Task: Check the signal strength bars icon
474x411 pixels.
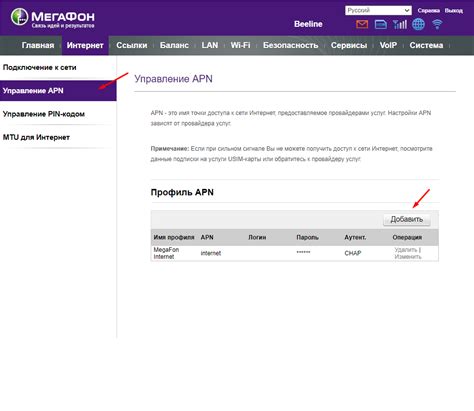Action: [400, 24]
